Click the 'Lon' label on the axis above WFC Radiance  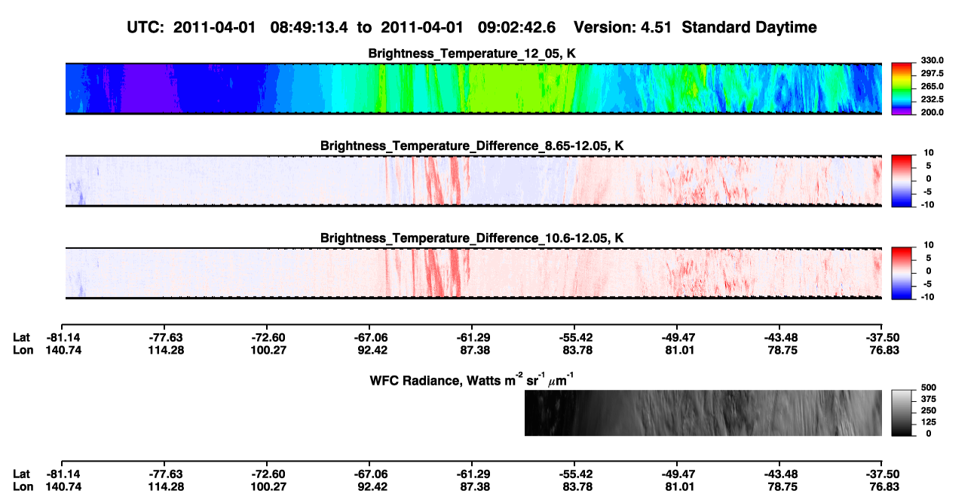(x=22, y=349)
